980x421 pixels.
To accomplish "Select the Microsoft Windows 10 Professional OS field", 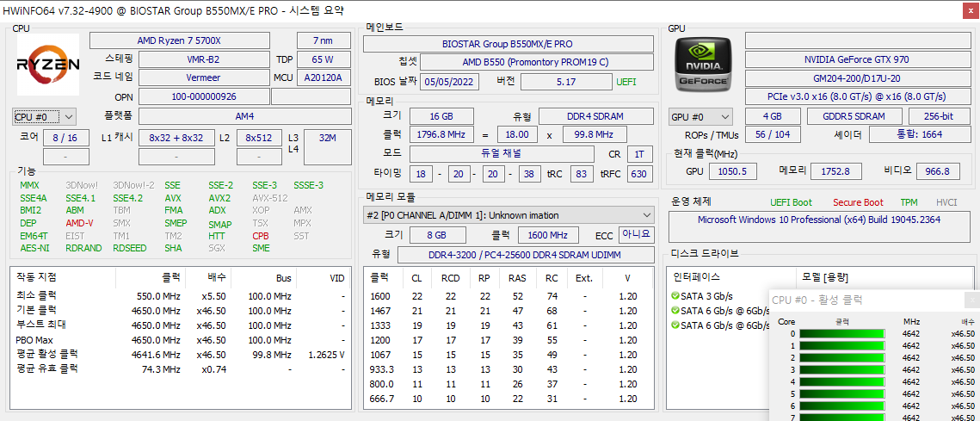I will pos(819,227).
